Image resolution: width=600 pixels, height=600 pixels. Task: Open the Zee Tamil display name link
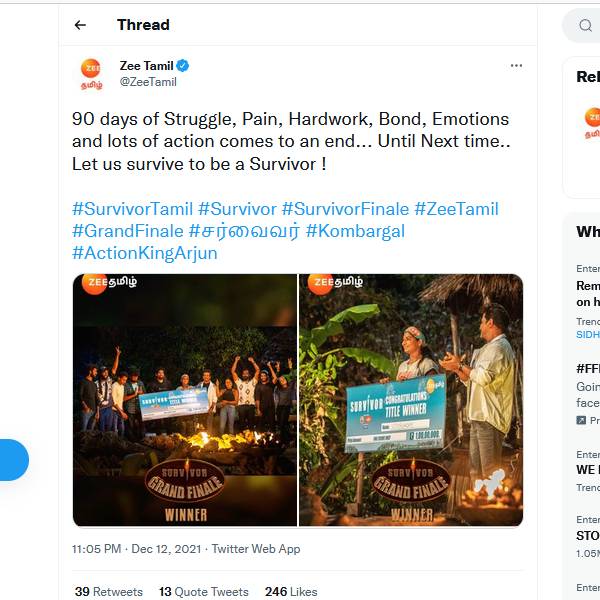[x=146, y=66]
